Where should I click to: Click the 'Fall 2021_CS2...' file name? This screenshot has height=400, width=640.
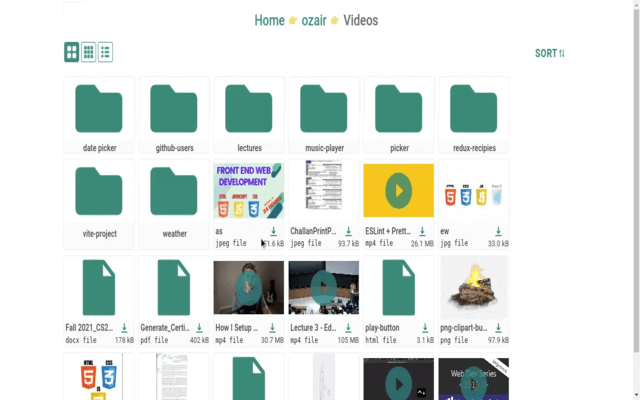[89, 328]
